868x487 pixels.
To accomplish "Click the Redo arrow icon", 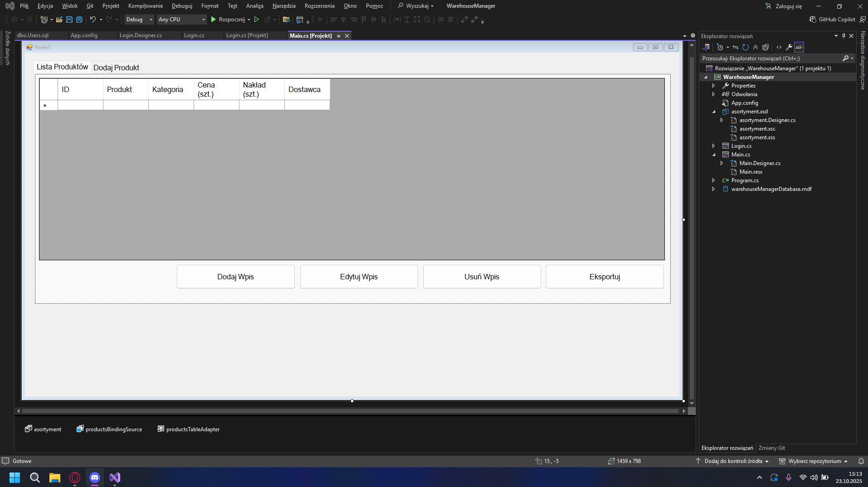I will pos(109,19).
